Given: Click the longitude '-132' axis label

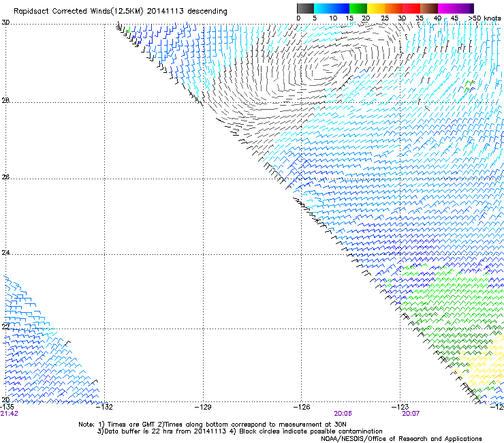Looking at the screenshot, I should (x=105, y=407).
